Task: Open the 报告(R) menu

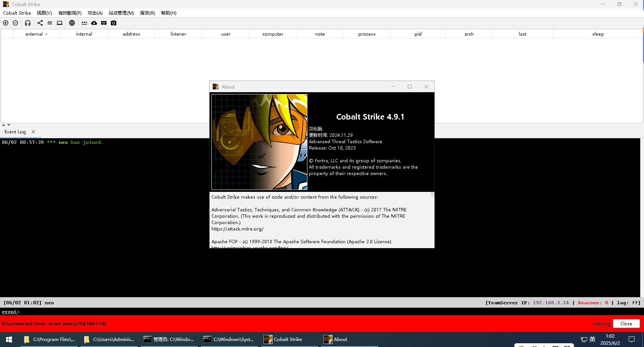Action: coord(147,13)
